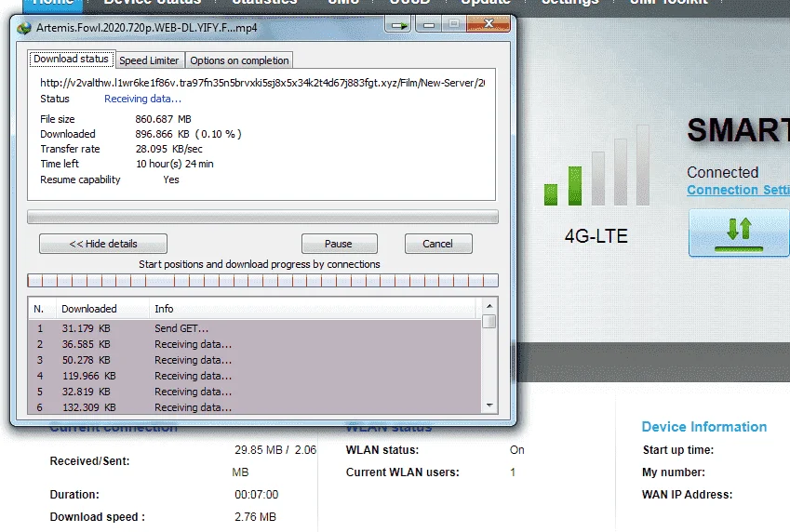Click the Connected status text
The width and height of the screenshot is (790, 532).
(x=722, y=172)
